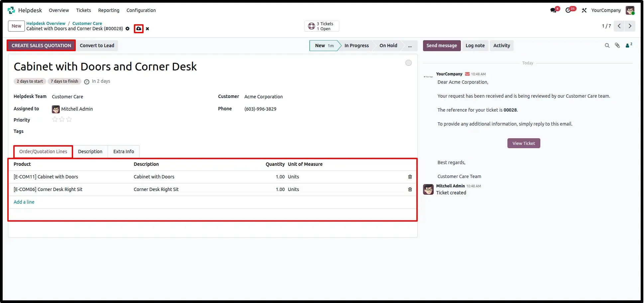Click the clock icon beside In 2 days
644x303 pixels.
tap(87, 82)
